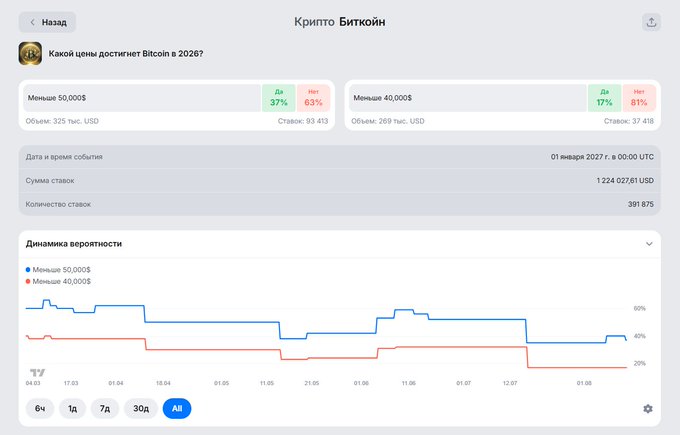Select the 7д time range
680x435 pixels.
point(105,409)
